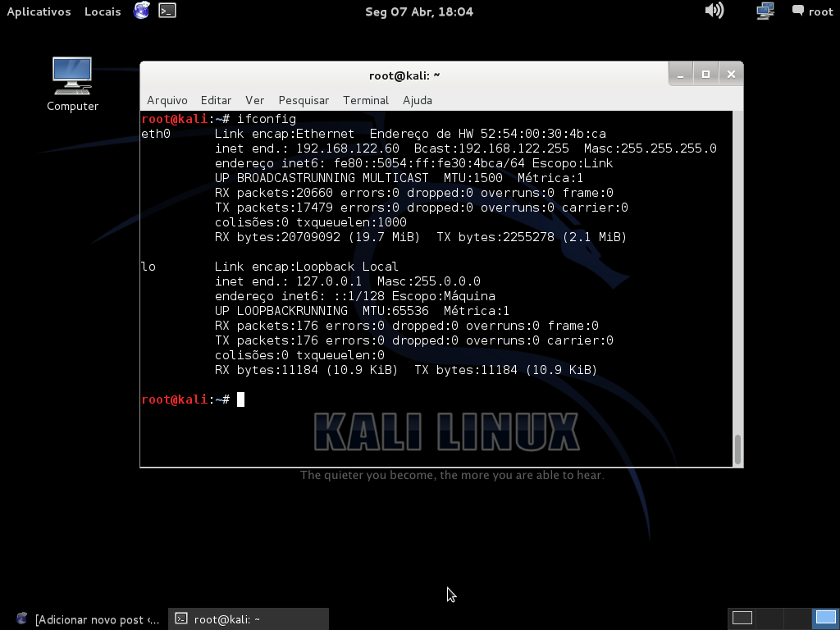Open the Locais menu
The image size is (840, 630).
(x=103, y=11)
